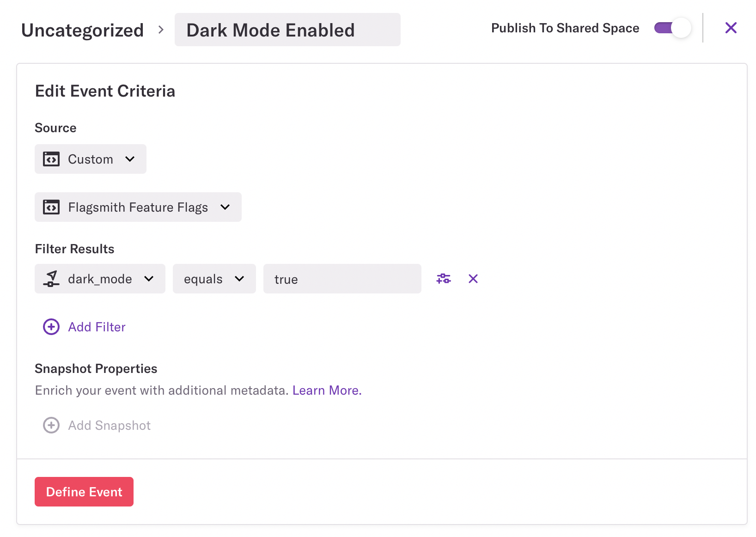Open the equals operator dropdown
Viewport: 756px width, 537px height.
click(214, 279)
